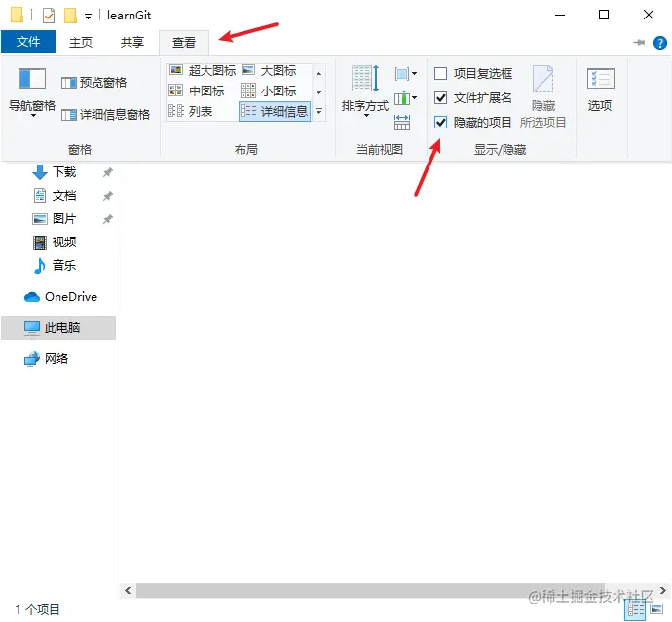Viewport: 672px width, 622px height.
Task: Maximize the learnGit window
Action: coord(604,15)
